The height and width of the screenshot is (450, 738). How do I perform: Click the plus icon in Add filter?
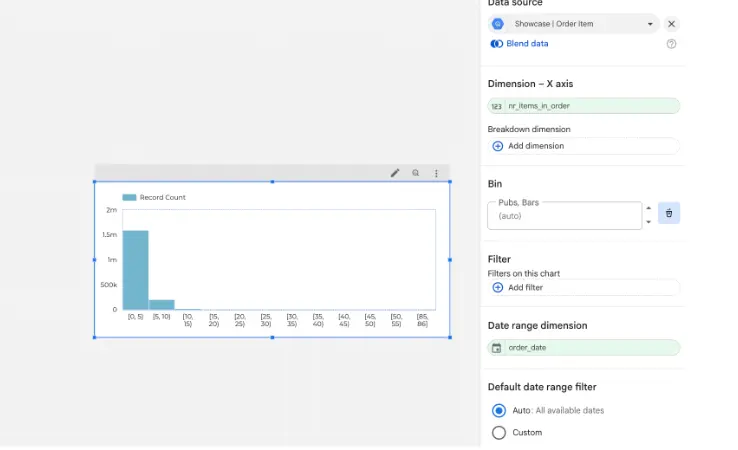(x=497, y=288)
